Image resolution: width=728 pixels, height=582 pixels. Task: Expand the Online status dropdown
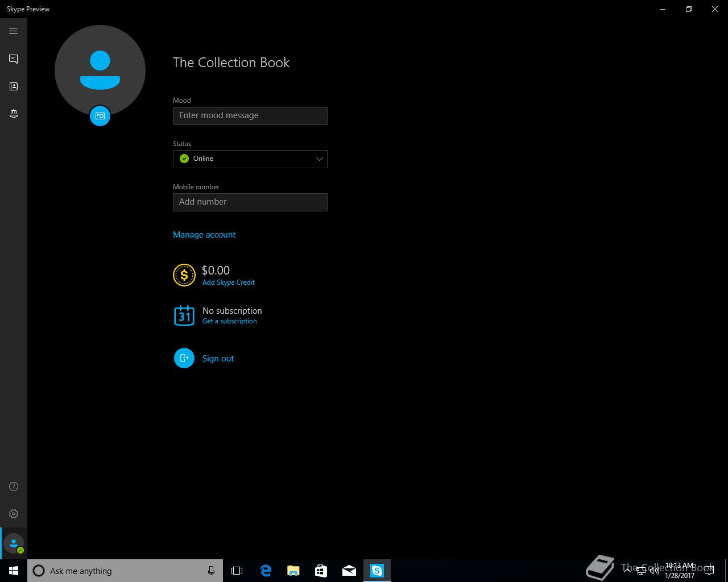point(250,159)
